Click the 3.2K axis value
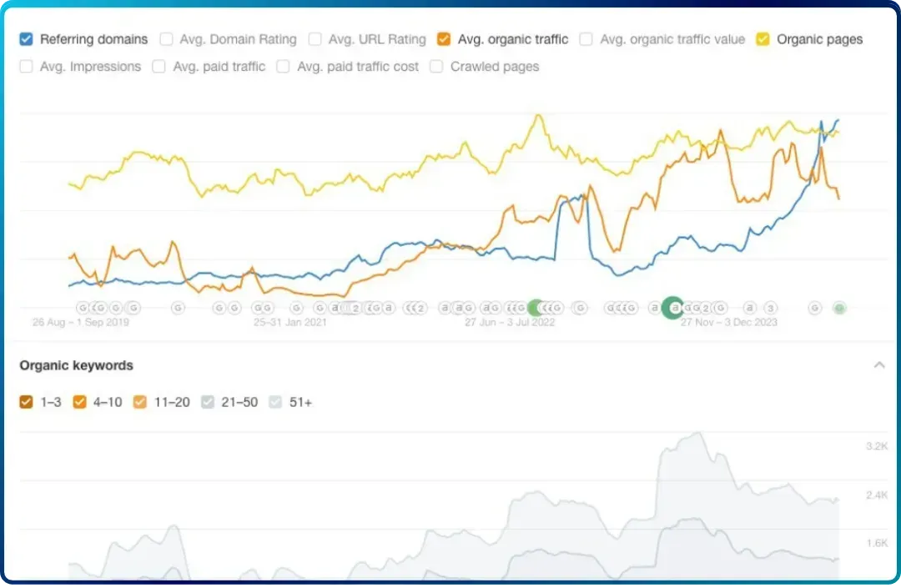Screen dimensions: 901x588 [x=877, y=446]
